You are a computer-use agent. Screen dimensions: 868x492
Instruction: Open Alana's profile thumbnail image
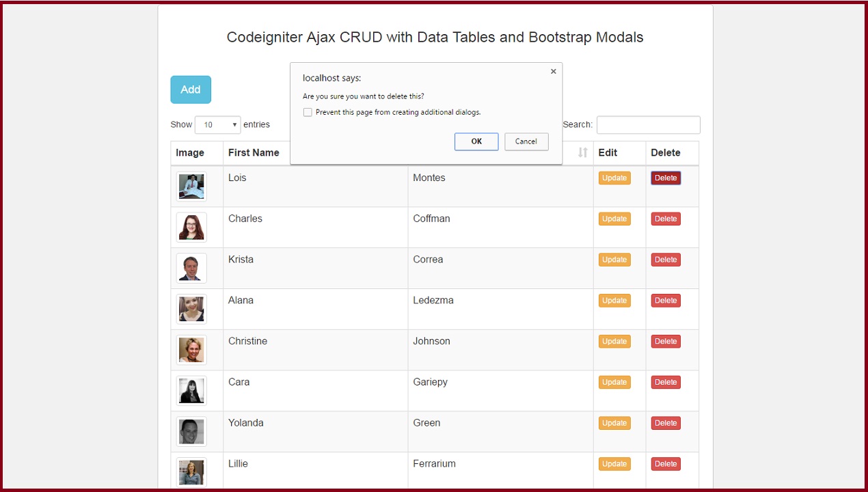tap(191, 310)
